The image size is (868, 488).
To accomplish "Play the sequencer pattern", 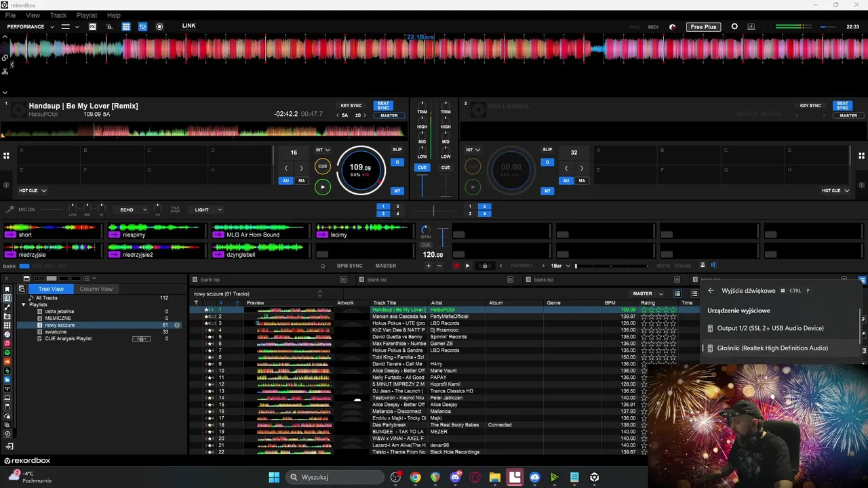I will click(x=467, y=266).
